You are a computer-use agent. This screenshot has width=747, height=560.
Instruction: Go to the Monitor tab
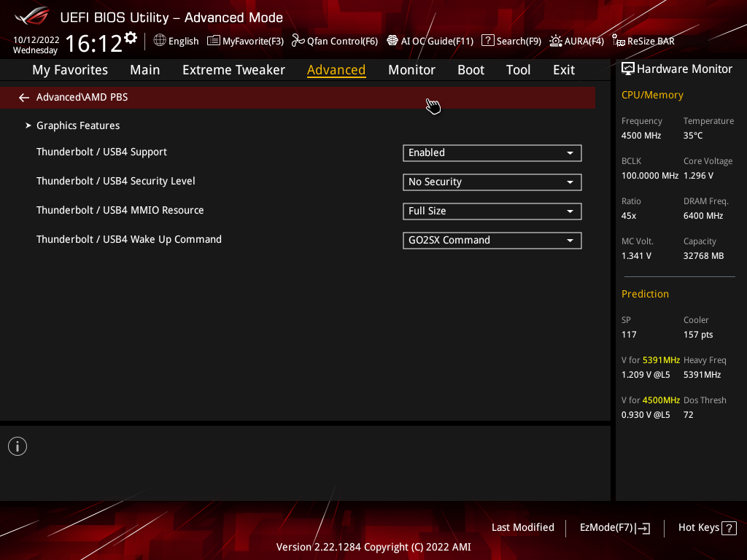point(411,70)
